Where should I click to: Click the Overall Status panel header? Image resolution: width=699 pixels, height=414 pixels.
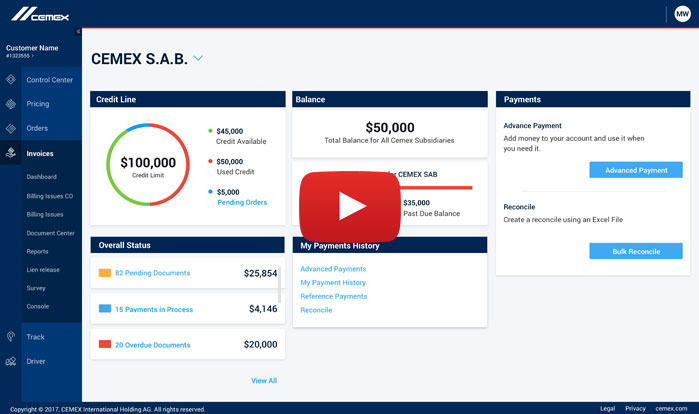click(x=187, y=245)
